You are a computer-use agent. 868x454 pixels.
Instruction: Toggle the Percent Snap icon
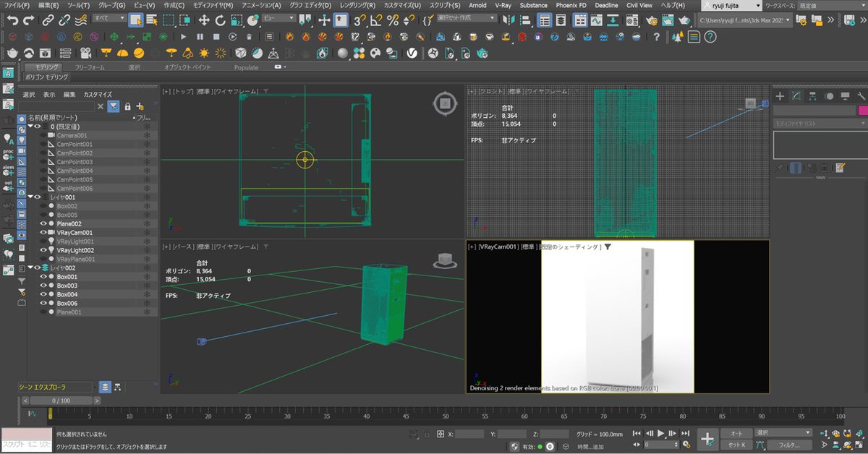click(393, 20)
